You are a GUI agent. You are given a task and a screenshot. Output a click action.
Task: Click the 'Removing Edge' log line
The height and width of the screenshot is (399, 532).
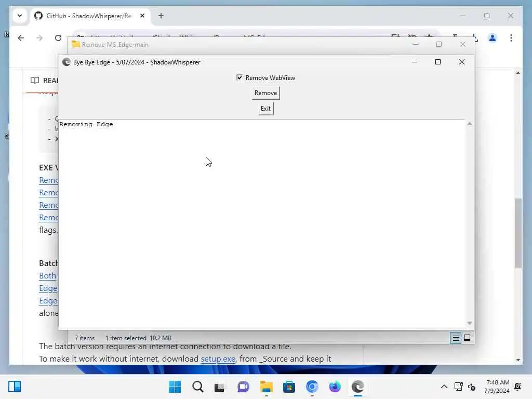click(86, 125)
